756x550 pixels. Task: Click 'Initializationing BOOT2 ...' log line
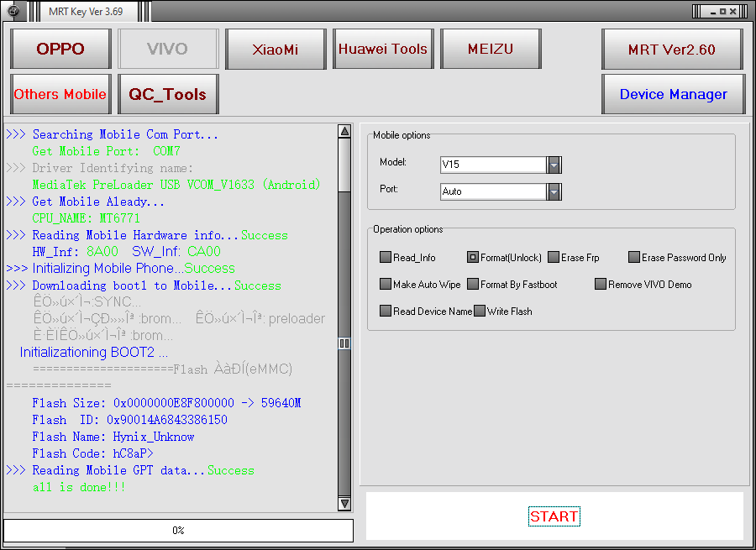(93, 353)
